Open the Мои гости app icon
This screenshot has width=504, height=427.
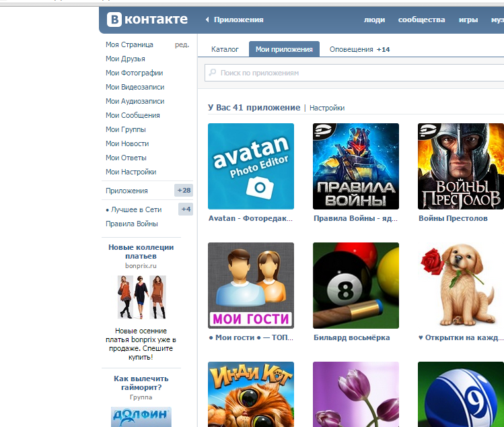pyautogui.click(x=251, y=286)
